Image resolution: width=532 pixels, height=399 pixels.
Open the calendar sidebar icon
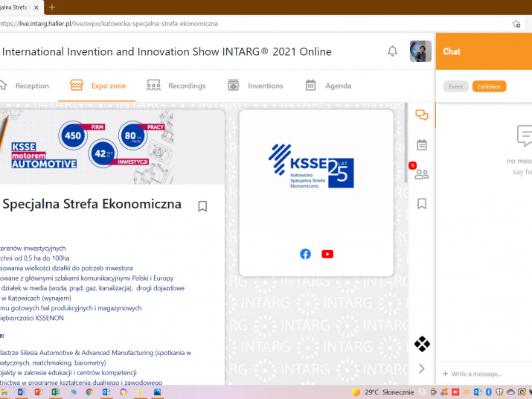pyautogui.click(x=422, y=144)
